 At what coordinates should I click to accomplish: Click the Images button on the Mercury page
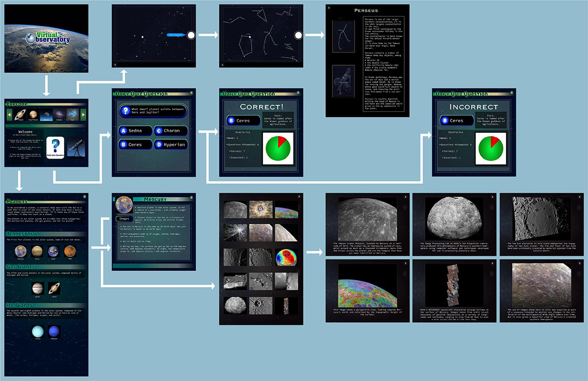[123, 219]
